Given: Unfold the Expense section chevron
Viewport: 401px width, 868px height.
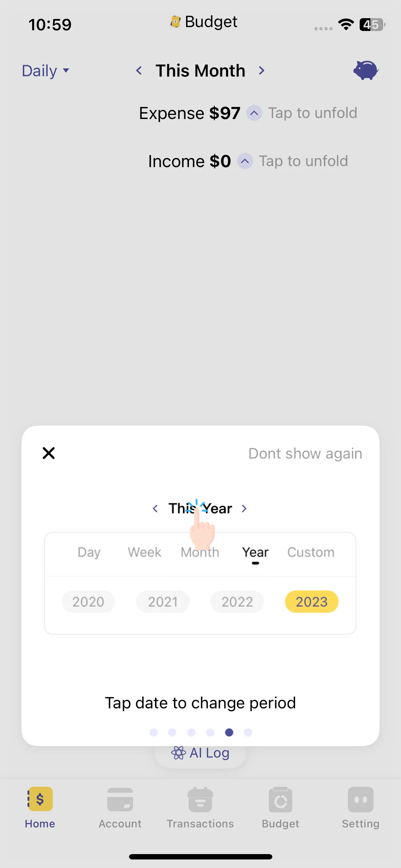Looking at the screenshot, I should 254,113.
